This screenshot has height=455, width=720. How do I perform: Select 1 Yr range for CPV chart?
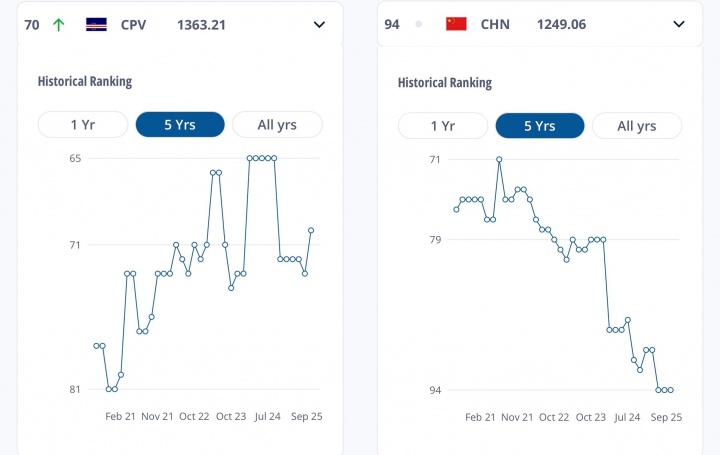pos(83,125)
